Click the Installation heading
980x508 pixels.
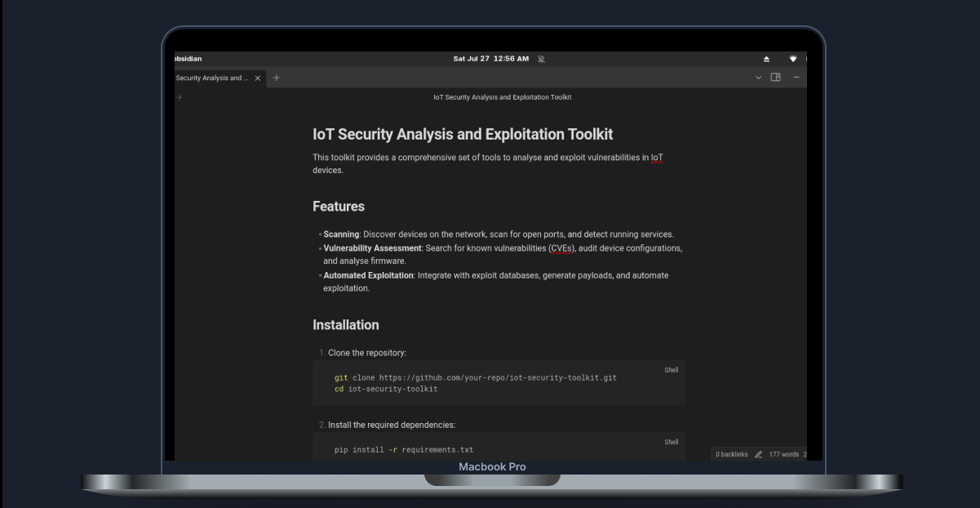[x=345, y=325]
